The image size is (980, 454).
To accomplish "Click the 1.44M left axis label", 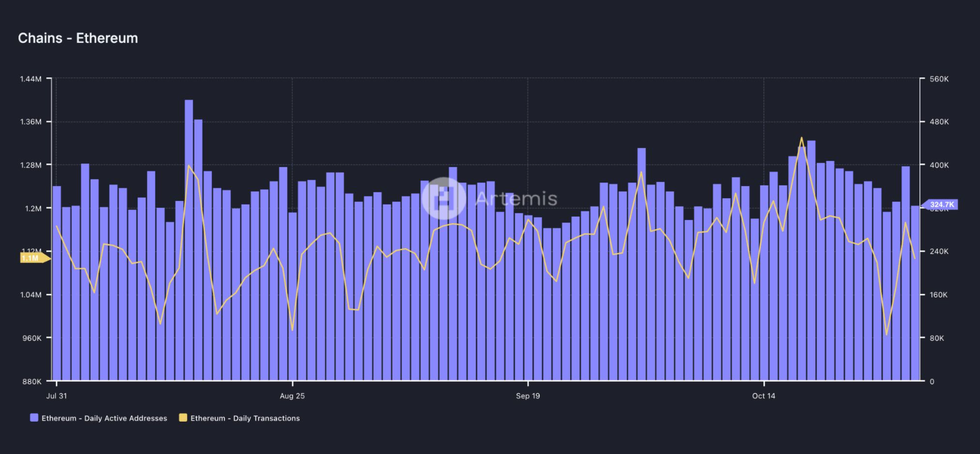I will pos(31,79).
